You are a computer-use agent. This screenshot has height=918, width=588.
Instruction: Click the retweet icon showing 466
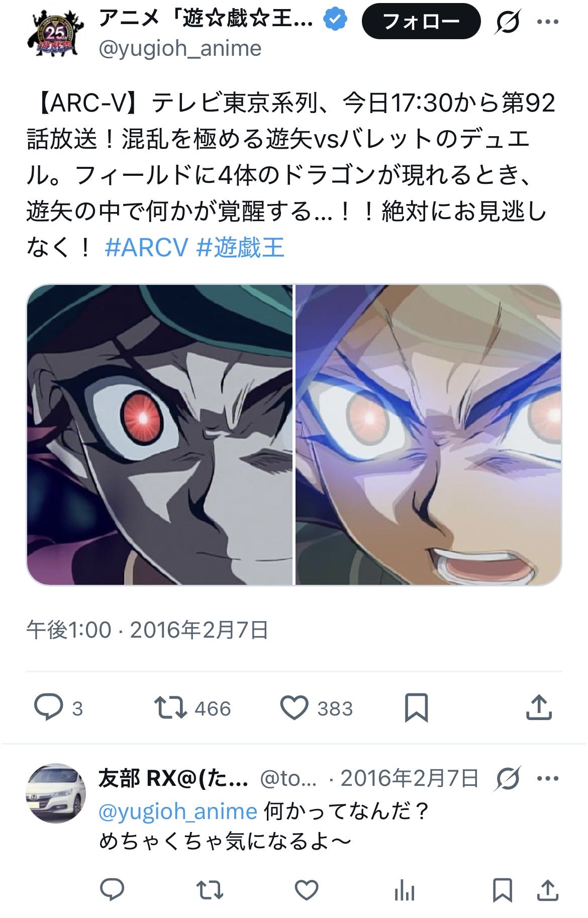coord(170,708)
